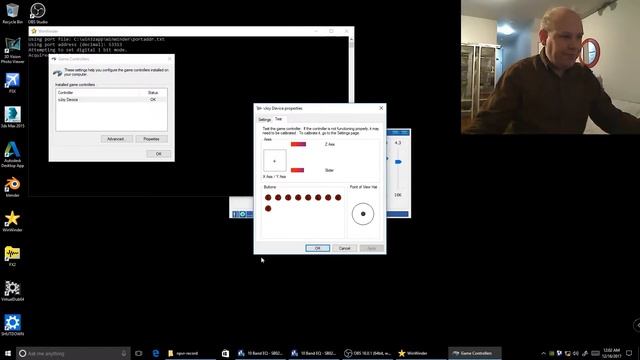Image resolution: width=640 pixels, height=360 pixels.
Task: Click the Slider axis red bar
Action: click(x=298, y=170)
